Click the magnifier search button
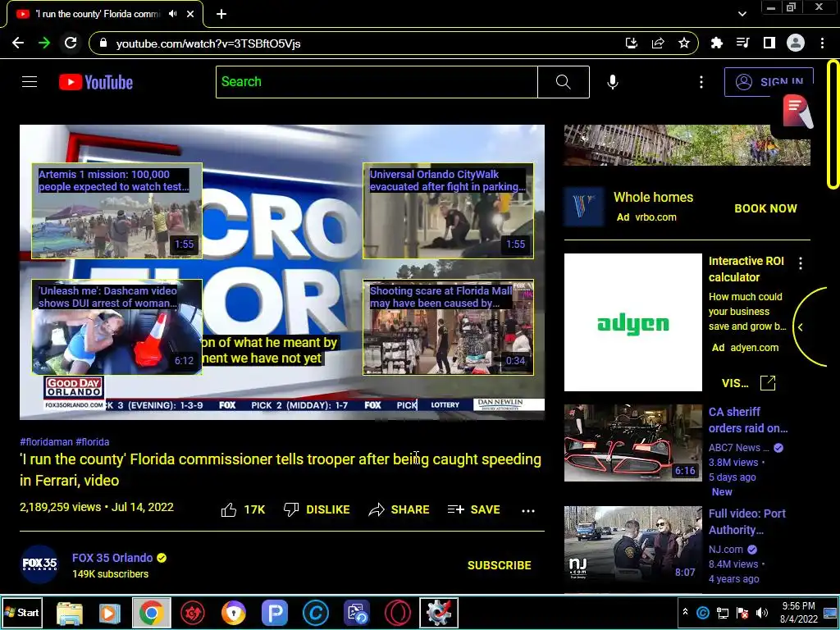840x630 pixels. pos(563,82)
